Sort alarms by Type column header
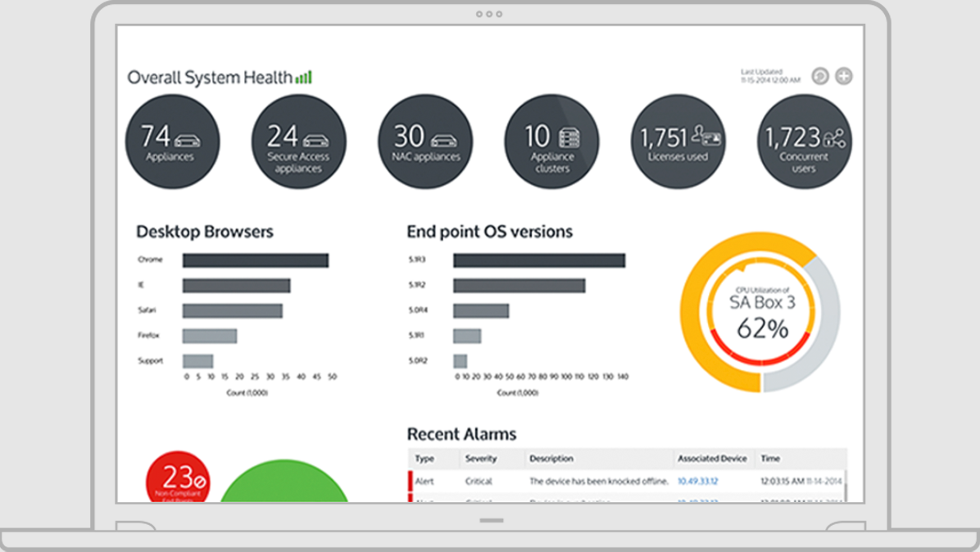The width and height of the screenshot is (980, 552). point(424,459)
